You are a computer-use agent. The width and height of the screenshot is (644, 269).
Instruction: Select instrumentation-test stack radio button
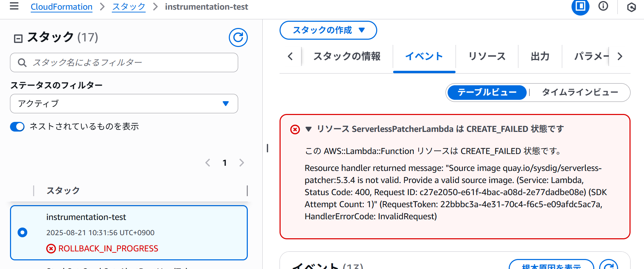(x=22, y=232)
